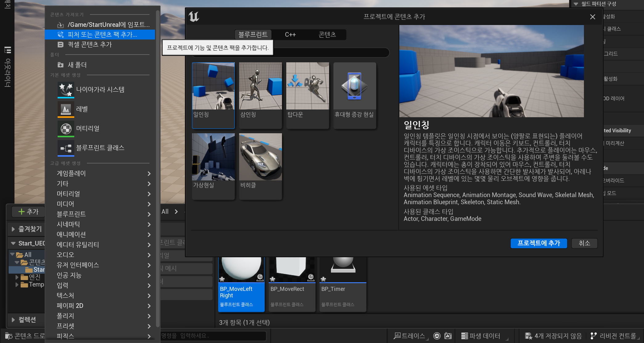Click the revision control branch icon

[593, 336]
